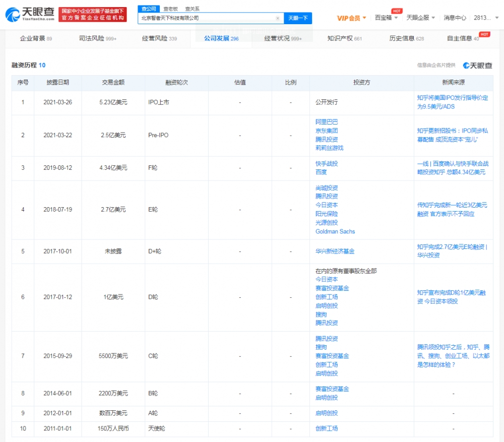Image resolution: width=504 pixels, height=442 pixels.
Task: Switch to the 查关系 search tab
Action: point(192,9)
